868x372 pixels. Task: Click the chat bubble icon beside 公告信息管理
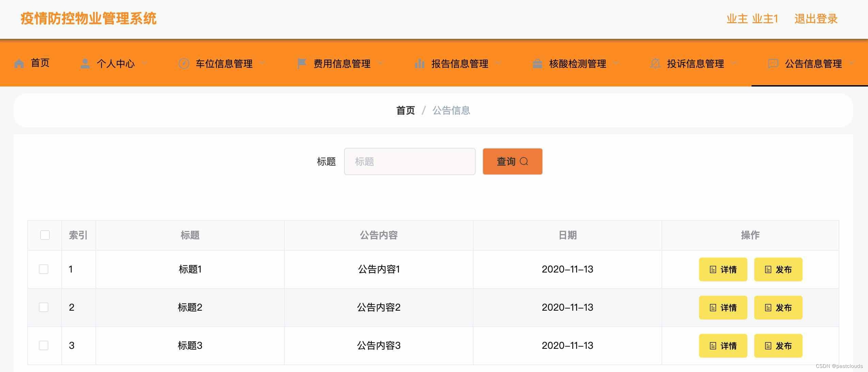pos(773,64)
